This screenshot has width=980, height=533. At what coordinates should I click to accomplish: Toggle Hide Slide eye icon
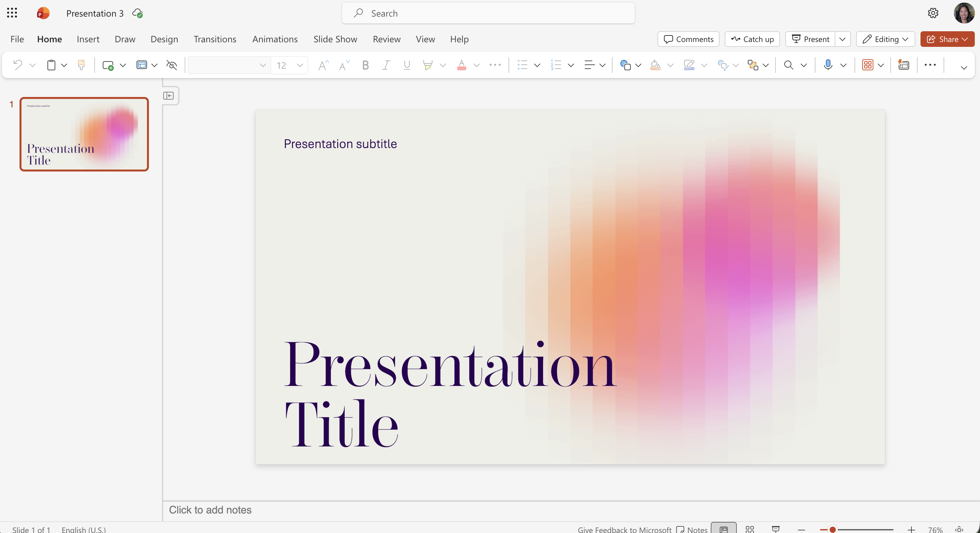(172, 65)
